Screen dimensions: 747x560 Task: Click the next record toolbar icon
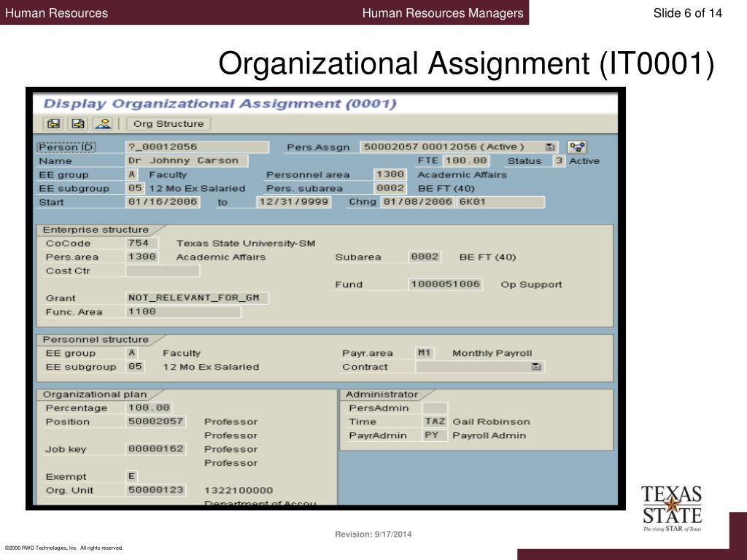(x=77, y=124)
